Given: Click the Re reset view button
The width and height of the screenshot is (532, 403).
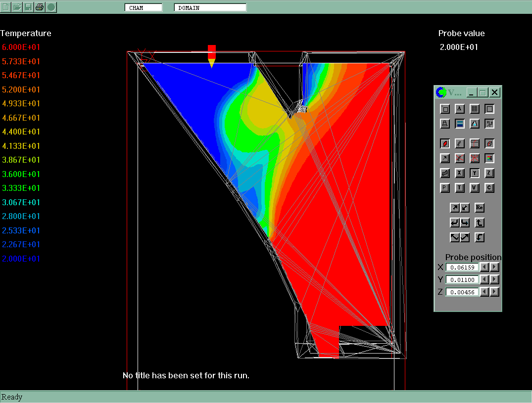Looking at the screenshot, I should [x=479, y=208].
